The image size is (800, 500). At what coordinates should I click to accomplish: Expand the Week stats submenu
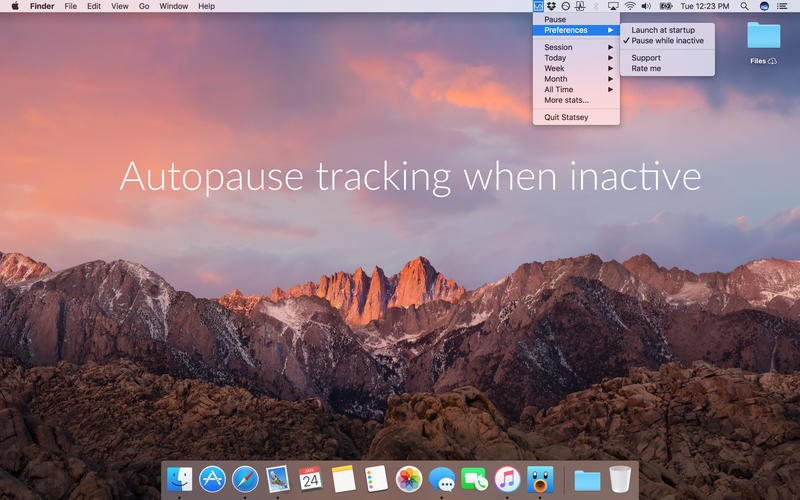[x=576, y=68]
